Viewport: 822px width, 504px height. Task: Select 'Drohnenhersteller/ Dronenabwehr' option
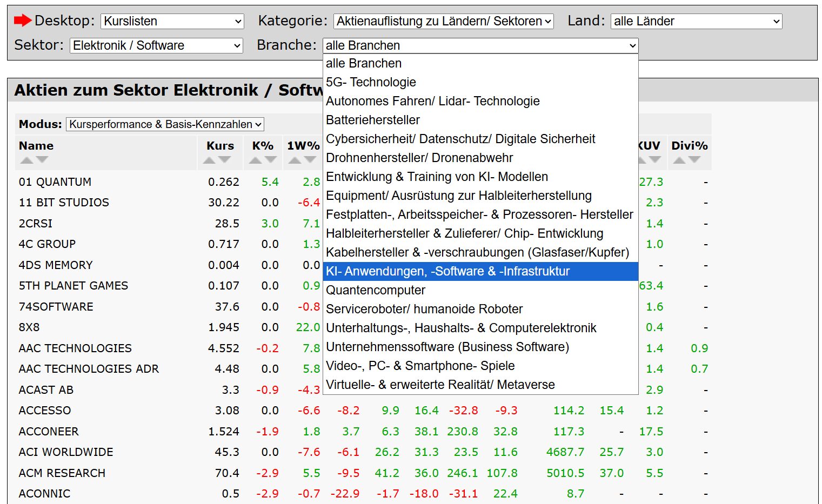[480, 158]
